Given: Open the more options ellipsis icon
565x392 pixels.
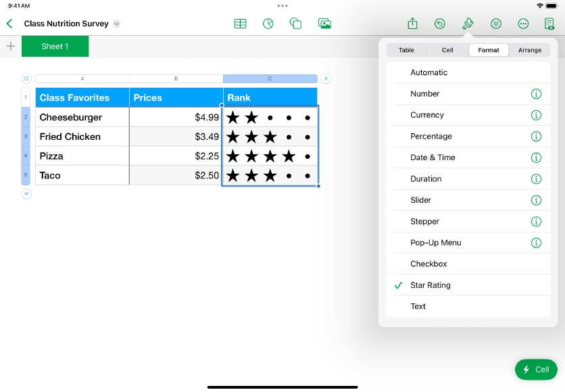Looking at the screenshot, I should [523, 24].
